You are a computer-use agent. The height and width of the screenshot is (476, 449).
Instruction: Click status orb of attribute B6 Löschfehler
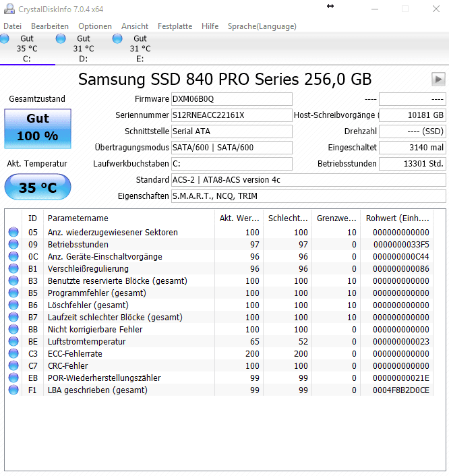pyautogui.click(x=13, y=305)
